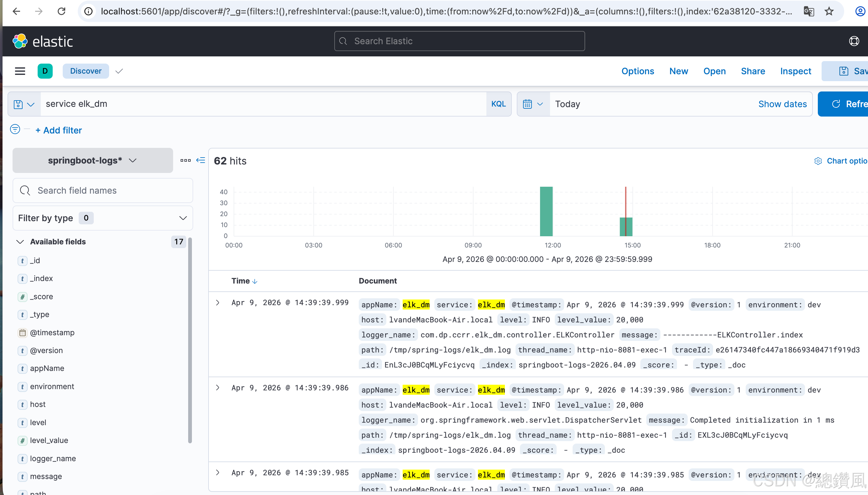Open the calendar quick date picker
This screenshot has width=868, height=495.
click(x=532, y=104)
